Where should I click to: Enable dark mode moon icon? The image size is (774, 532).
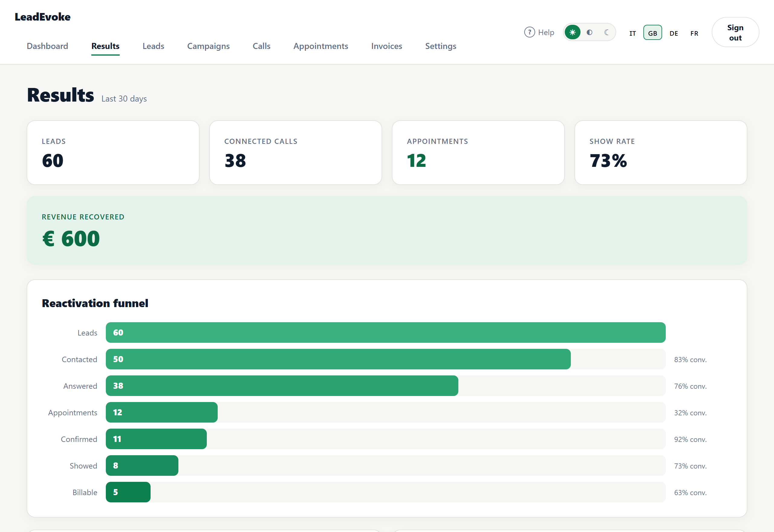click(606, 32)
